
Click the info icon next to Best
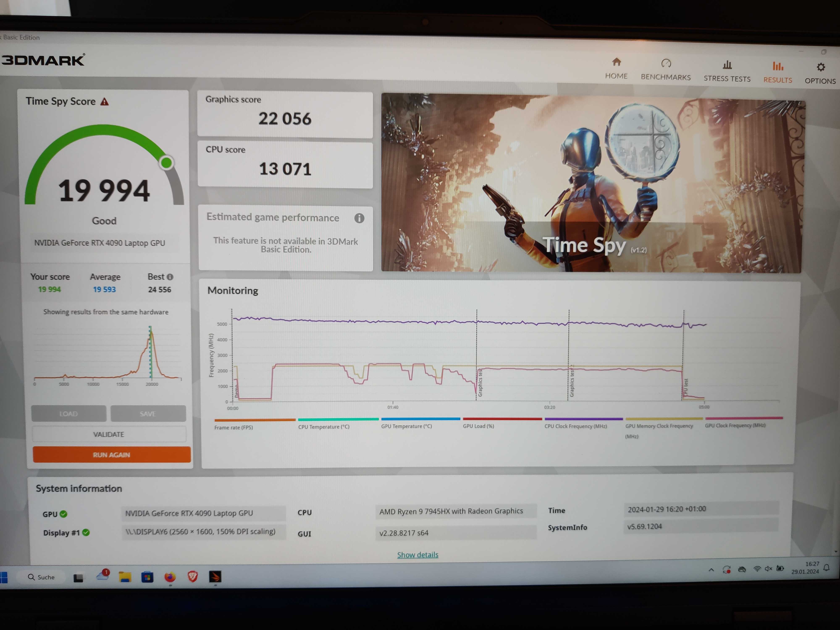click(170, 277)
